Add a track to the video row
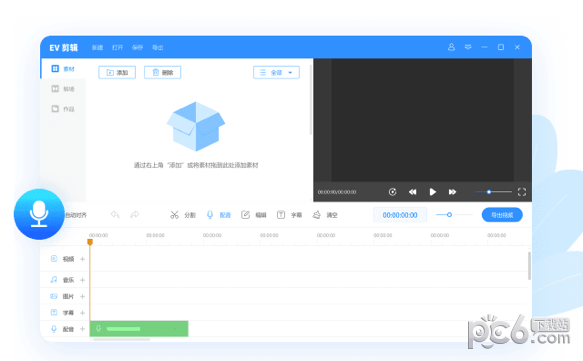Viewport: 583px width, 361px height. click(x=83, y=259)
